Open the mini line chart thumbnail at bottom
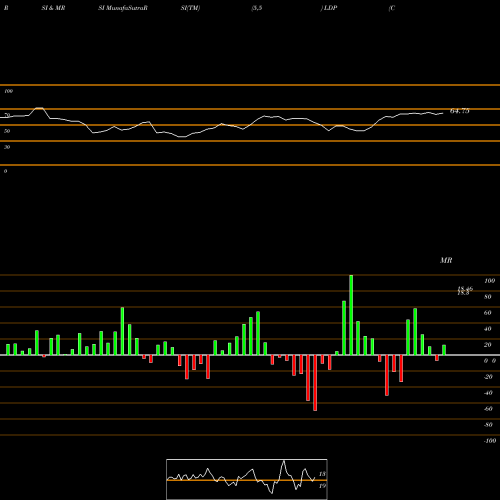Screen dimensions: 500x500 point(247,479)
